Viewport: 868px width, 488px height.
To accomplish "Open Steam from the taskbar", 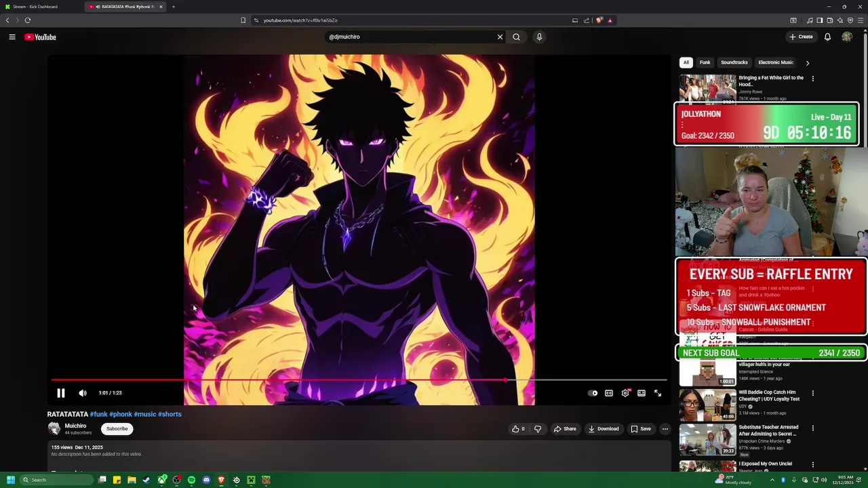I will tap(146, 480).
